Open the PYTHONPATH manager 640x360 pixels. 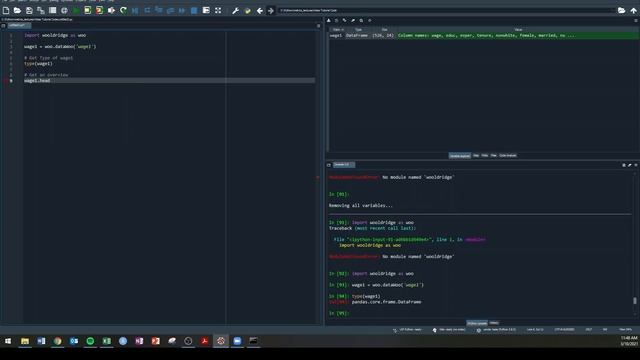pyautogui.click(x=247, y=11)
